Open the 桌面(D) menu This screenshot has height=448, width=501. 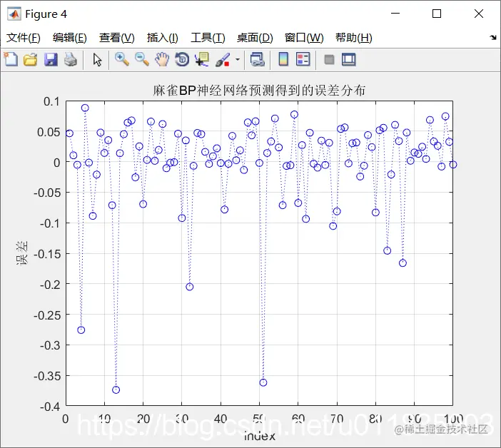[x=255, y=38]
